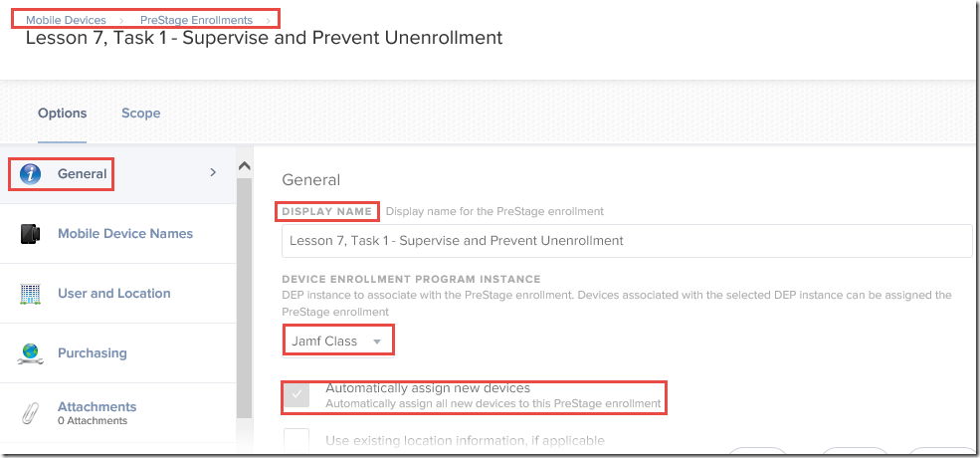Click the Mobile Device Names phone icon
980x458 pixels.
[30, 233]
